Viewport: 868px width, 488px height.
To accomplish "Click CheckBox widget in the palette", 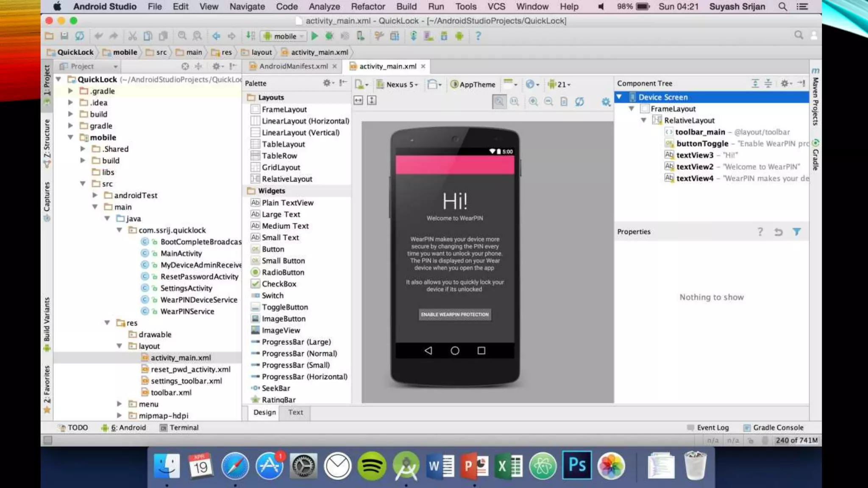I will click(278, 284).
